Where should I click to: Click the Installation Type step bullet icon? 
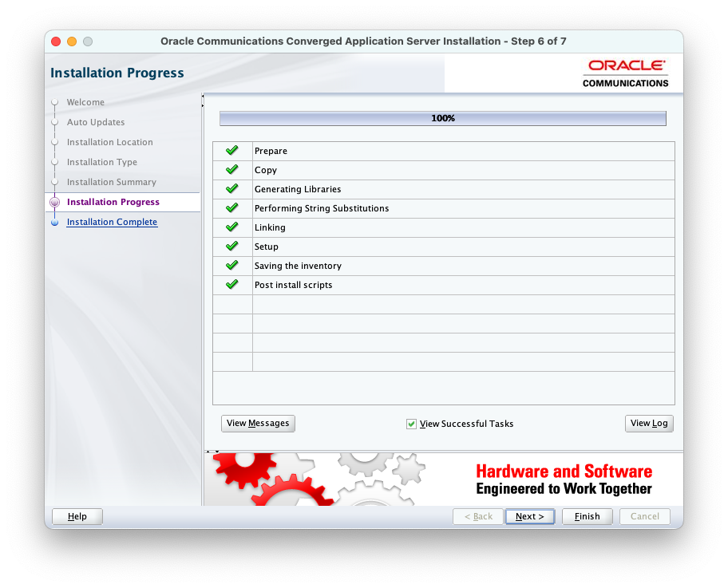pyautogui.click(x=55, y=162)
